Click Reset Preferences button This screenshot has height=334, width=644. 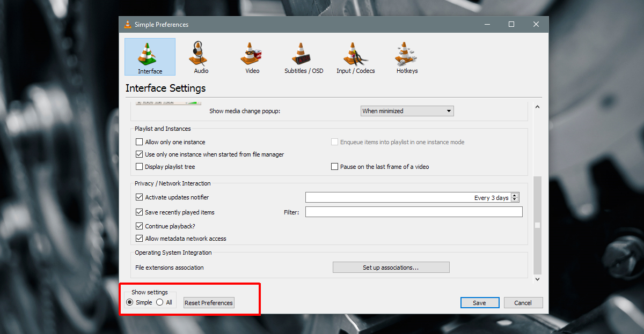[209, 303]
